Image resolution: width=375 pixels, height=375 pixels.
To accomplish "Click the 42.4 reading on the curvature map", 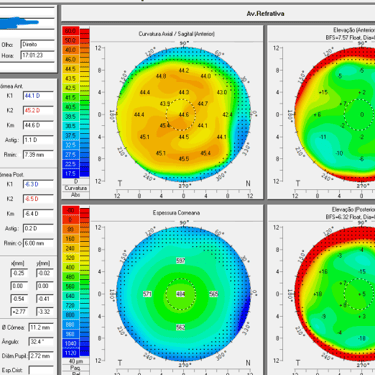I will tap(227, 115).
